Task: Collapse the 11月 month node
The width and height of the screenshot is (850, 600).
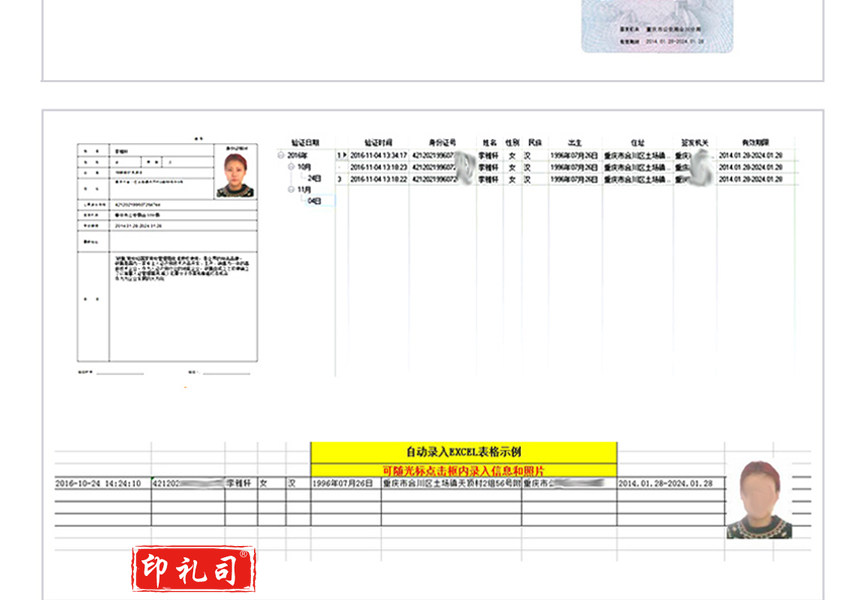Action: pos(291,189)
